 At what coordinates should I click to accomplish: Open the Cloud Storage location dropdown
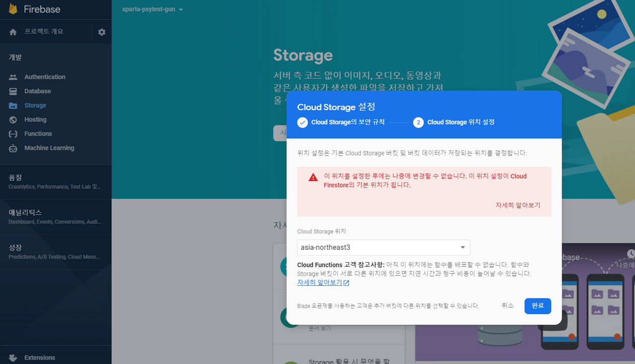click(383, 247)
